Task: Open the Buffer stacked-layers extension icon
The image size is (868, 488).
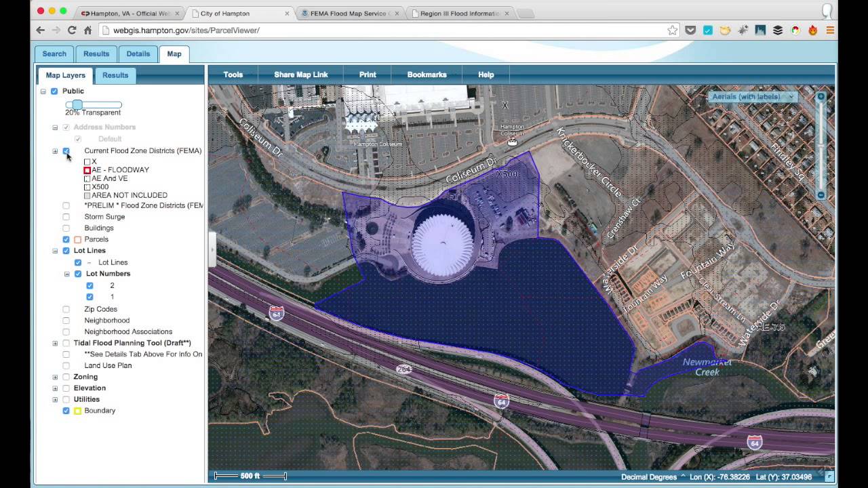Action: click(x=778, y=30)
